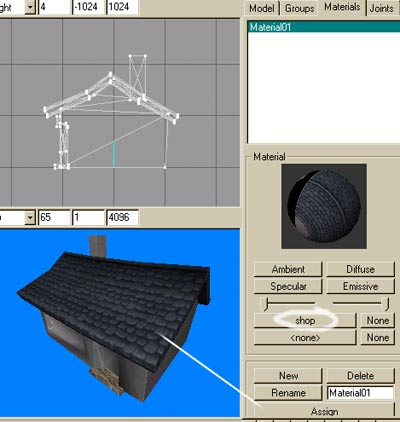Open the top viewport view dropdown arrow
Screen dimensions: 400x422
pyautogui.click(x=30, y=7)
